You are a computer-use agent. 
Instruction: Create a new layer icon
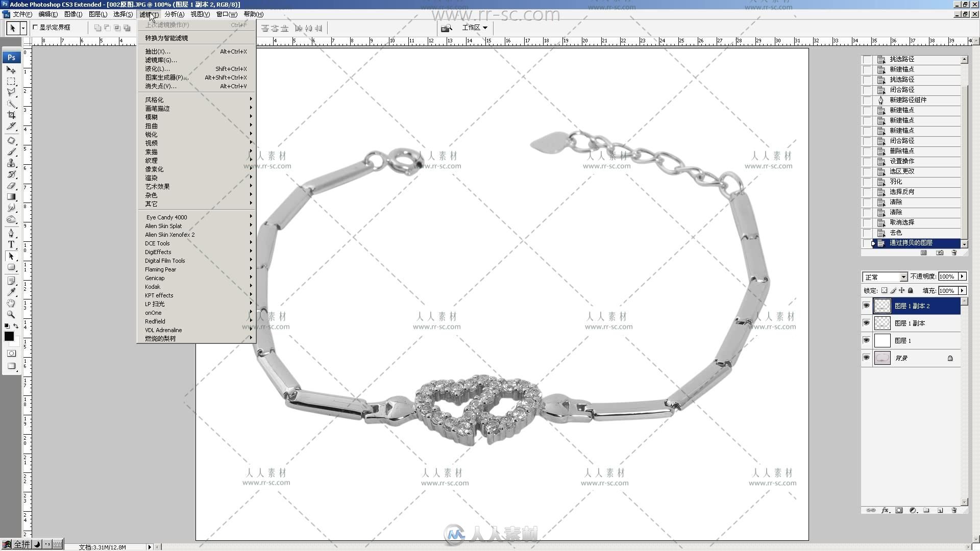940,510
